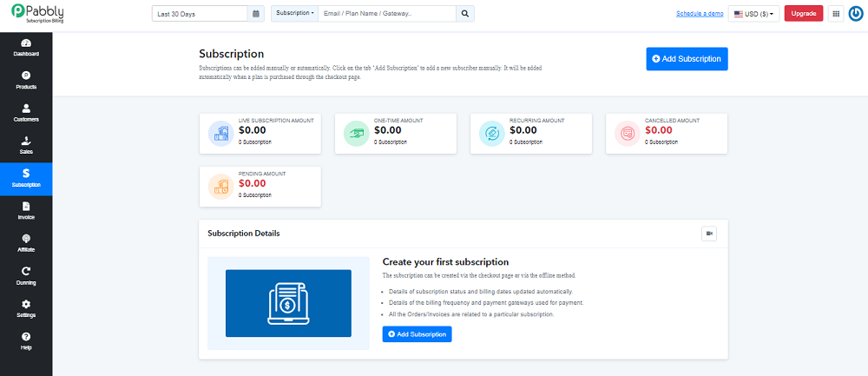Click the Subscription page title
Screen dimensions: 868x376
click(232, 54)
